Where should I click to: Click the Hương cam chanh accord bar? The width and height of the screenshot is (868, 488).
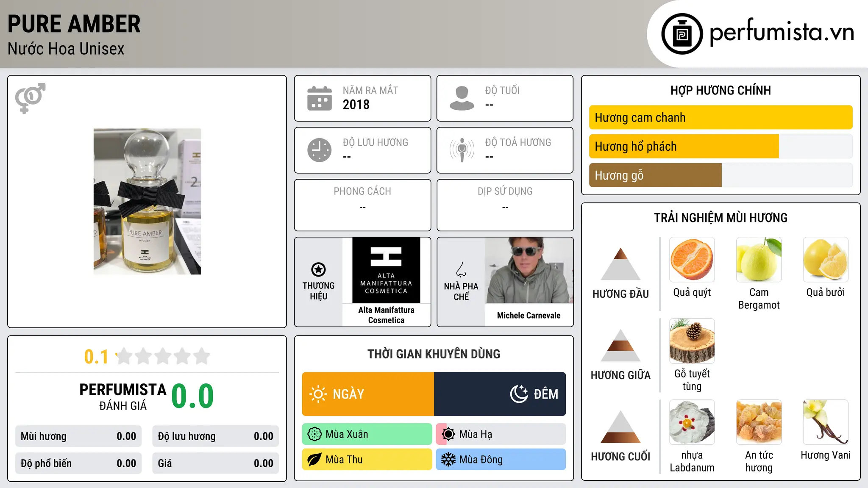[x=721, y=117]
